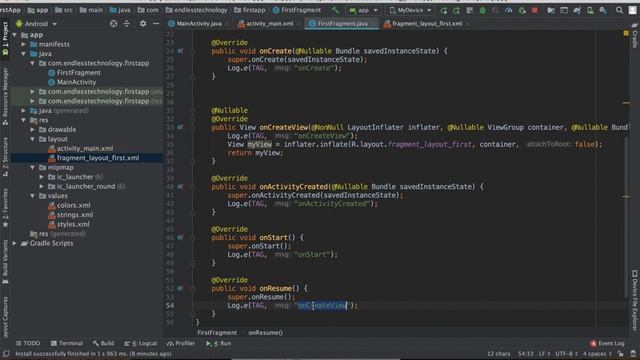Click the override gutter icon beside onResume

pyautogui.click(x=180, y=288)
